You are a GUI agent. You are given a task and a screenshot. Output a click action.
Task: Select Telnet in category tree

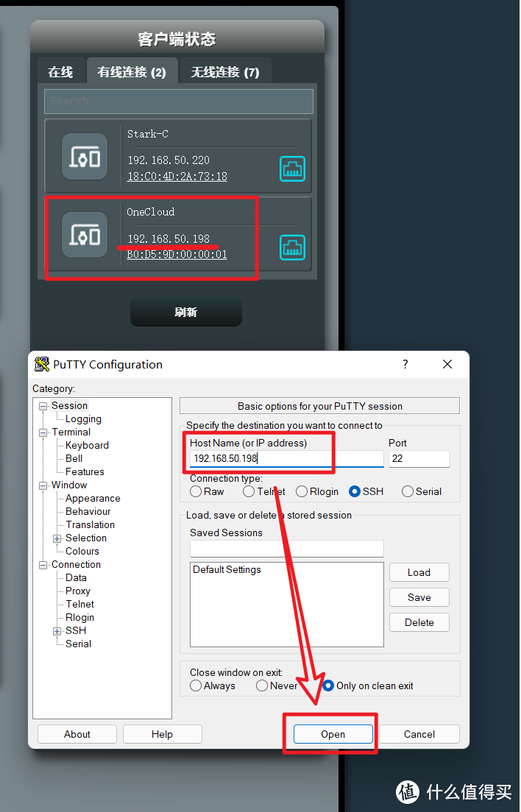click(x=79, y=605)
